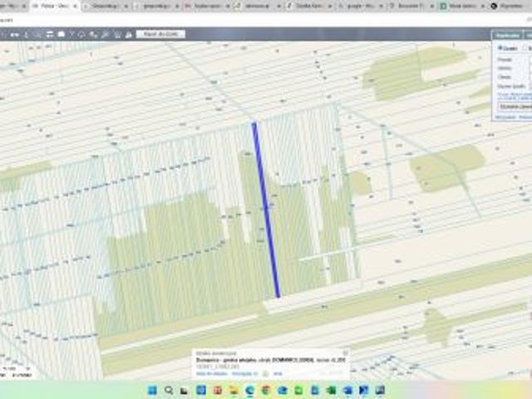Click the white rectangle icon in map toolbar
This screenshot has height=399, width=532.
click(61, 34)
